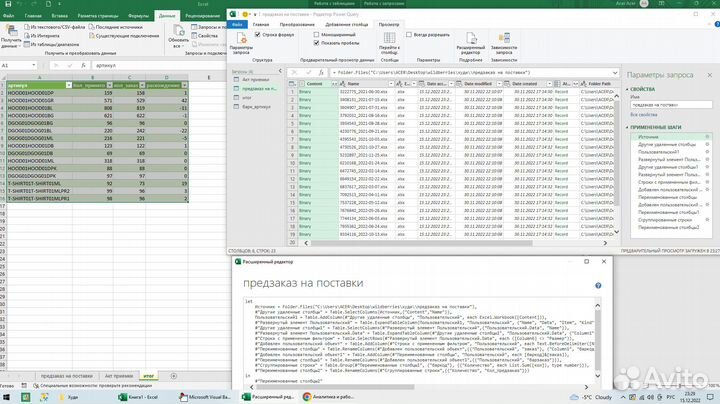Click table corner icon in Power Query grid
Viewport: 720px width, 404px height.
tap(292, 84)
